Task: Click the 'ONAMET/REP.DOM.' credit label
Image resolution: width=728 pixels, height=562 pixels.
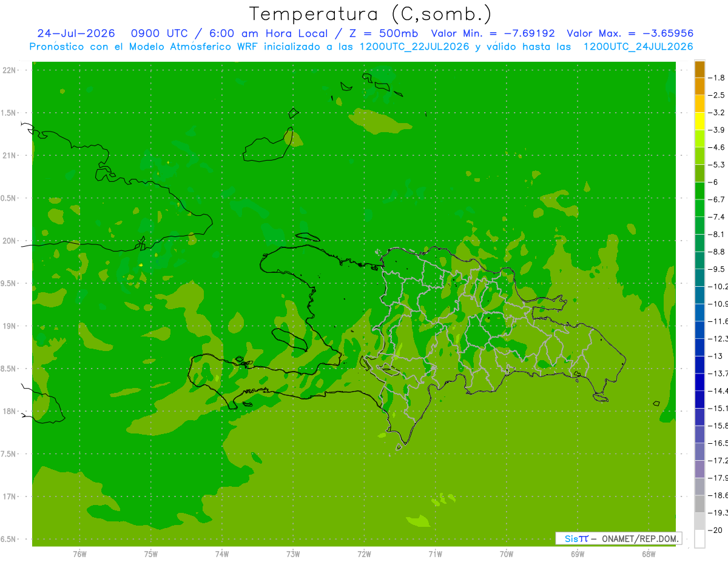Action: coord(639,538)
